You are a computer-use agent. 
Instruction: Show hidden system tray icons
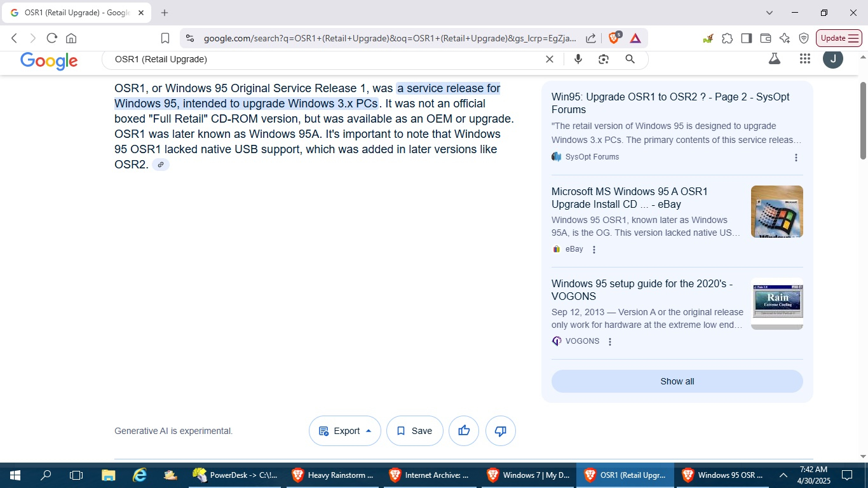[783, 475]
